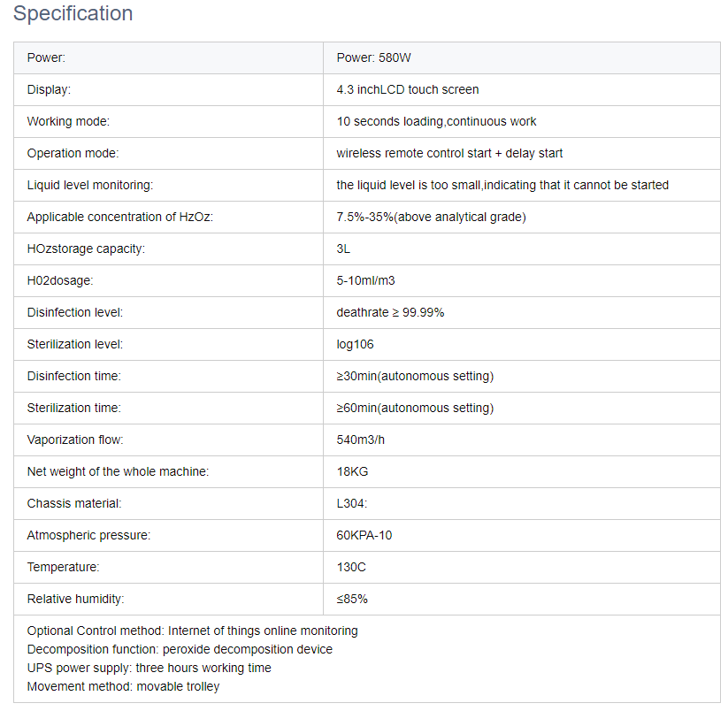The width and height of the screenshot is (728, 711).
Task: Click the log106 sterilization level value
Action: [x=356, y=344]
